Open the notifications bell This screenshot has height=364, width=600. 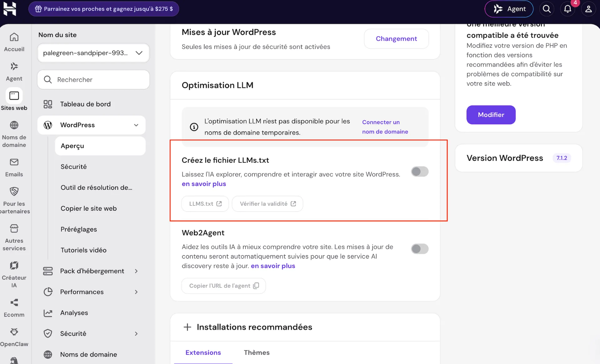coord(567,9)
